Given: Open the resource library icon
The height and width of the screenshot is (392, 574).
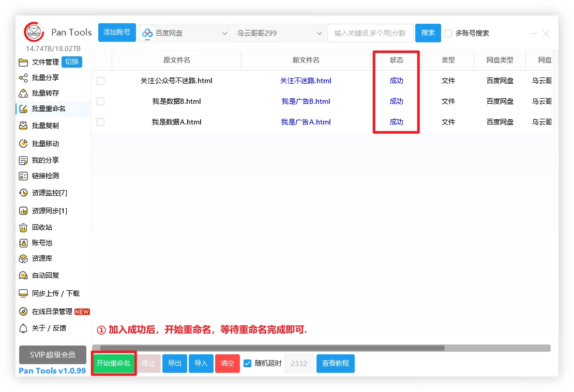Looking at the screenshot, I should click(x=23, y=258).
